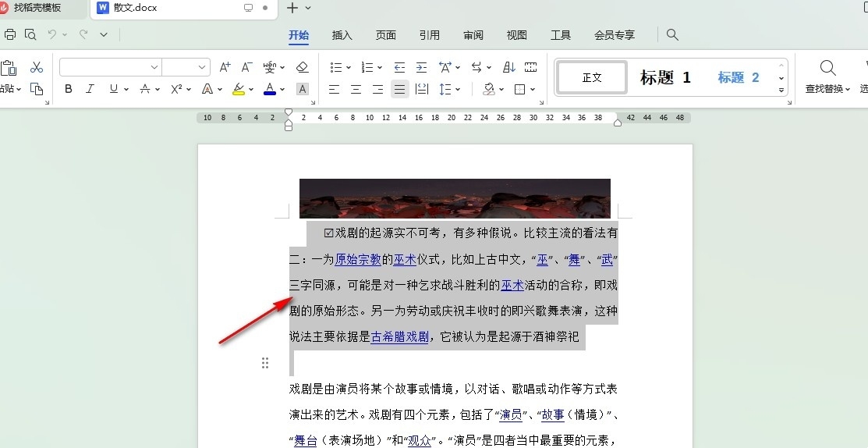Switch to the 页面 tab
868x448 pixels.
point(386,35)
